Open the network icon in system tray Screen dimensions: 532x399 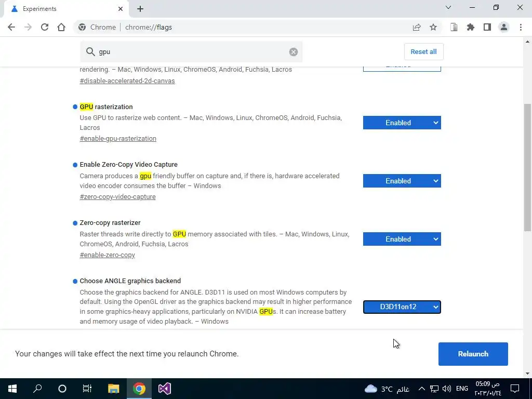coord(434,389)
